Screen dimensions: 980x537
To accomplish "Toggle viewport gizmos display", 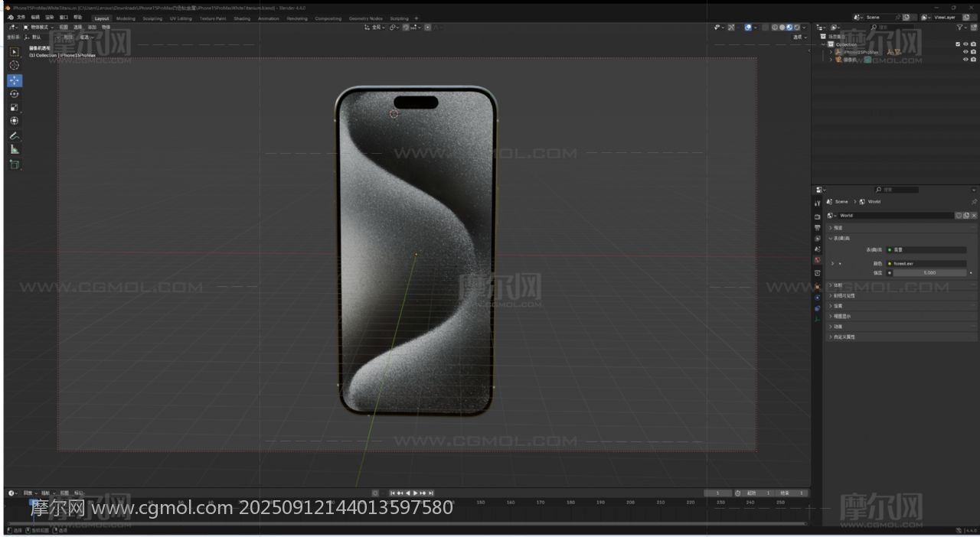I will pos(731,28).
